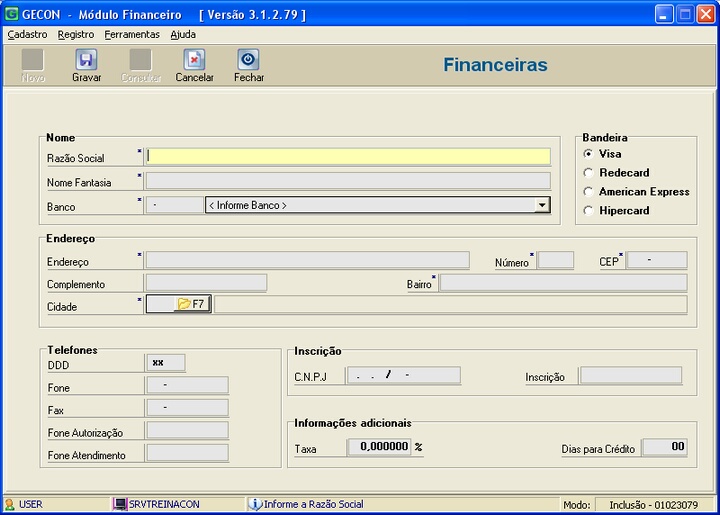Click the disabled Consultar toolbar icon
720x515 pixels.
pos(141,60)
